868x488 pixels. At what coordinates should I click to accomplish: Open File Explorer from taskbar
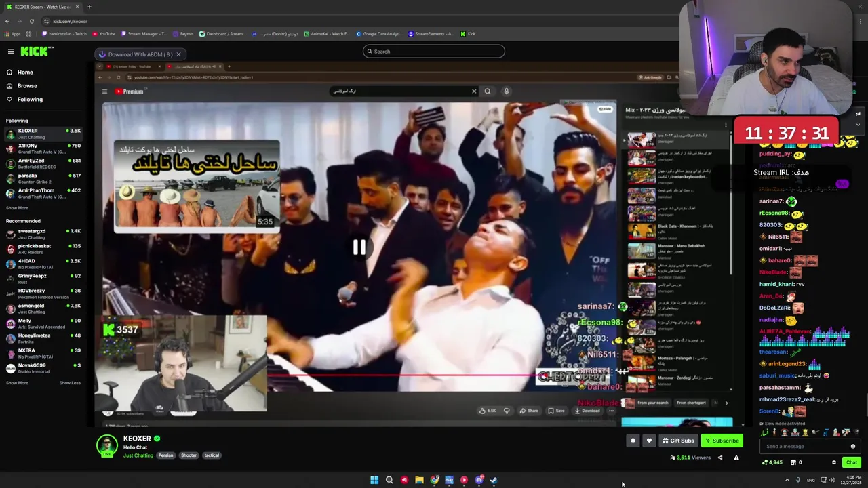coord(419,480)
